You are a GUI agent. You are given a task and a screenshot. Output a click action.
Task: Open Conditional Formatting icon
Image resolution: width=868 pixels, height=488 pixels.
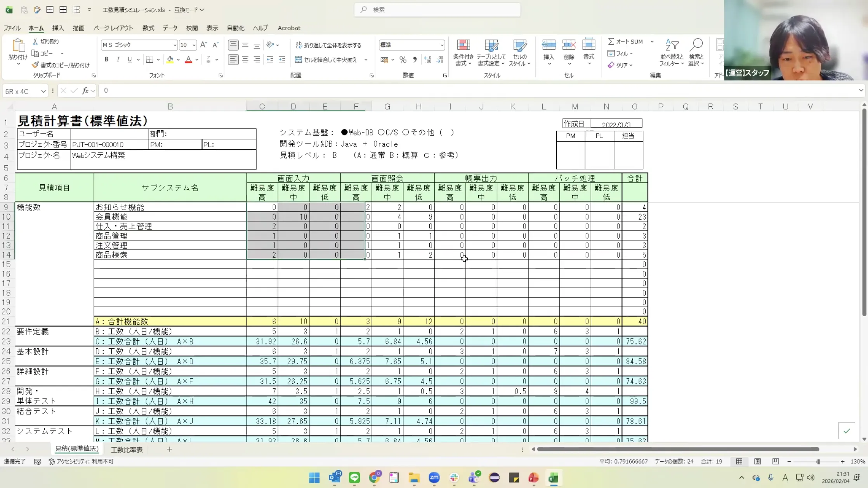[x=463, y=45]
